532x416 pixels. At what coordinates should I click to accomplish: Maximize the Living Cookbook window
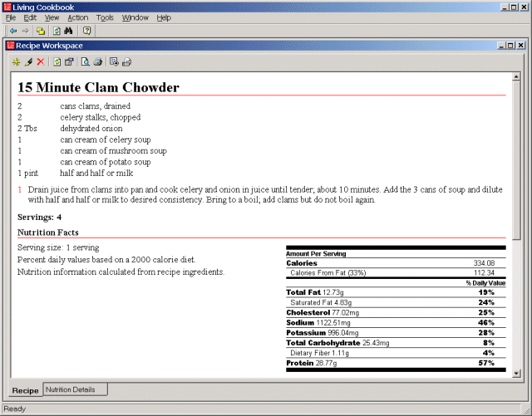click(x=514, y=7)
